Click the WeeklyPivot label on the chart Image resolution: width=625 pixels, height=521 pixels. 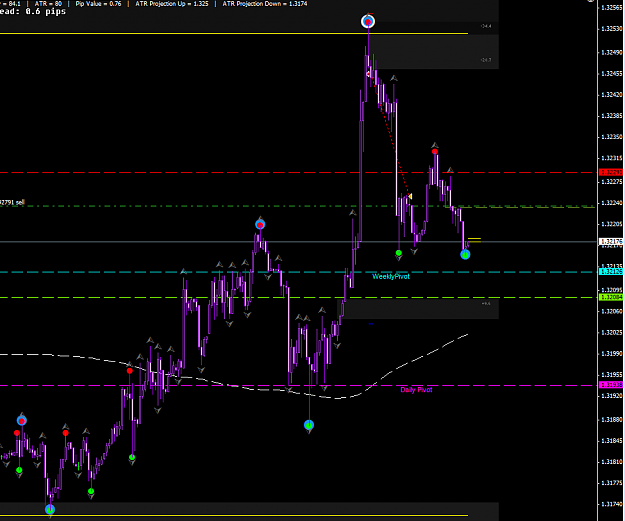pos(391,276)
